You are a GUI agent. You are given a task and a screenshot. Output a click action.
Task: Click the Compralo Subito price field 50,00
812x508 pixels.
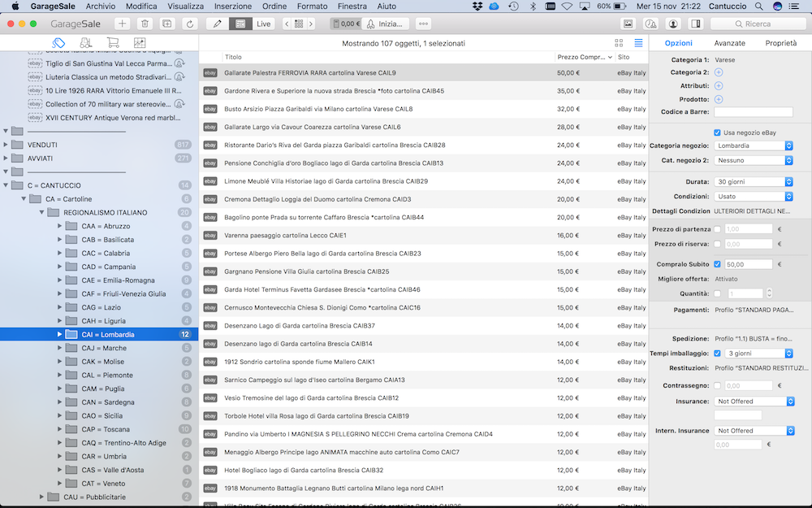(749, 264)
